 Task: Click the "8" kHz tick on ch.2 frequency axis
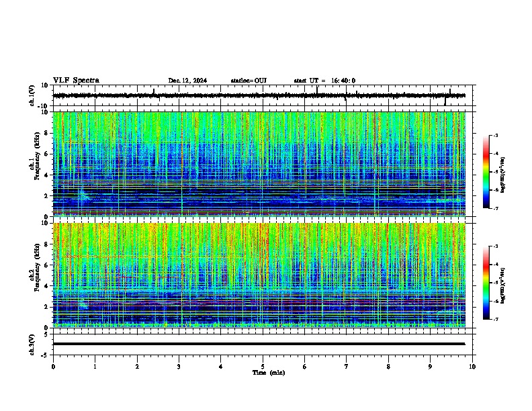pyautogui.click(x=47, y=244)
